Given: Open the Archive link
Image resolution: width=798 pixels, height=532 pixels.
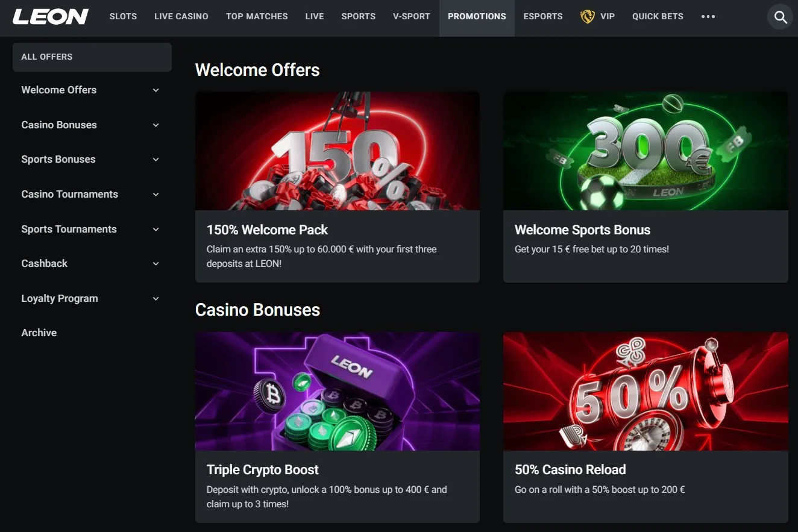Looking at the screenshot, I should tap(39, 333).
